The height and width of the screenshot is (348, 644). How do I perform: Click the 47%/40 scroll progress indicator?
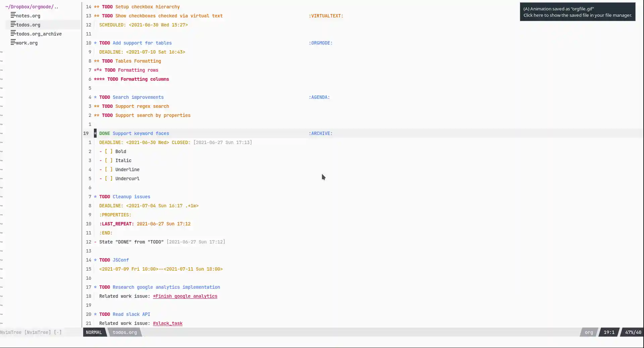pyautogui.click(x=633, y=332)
